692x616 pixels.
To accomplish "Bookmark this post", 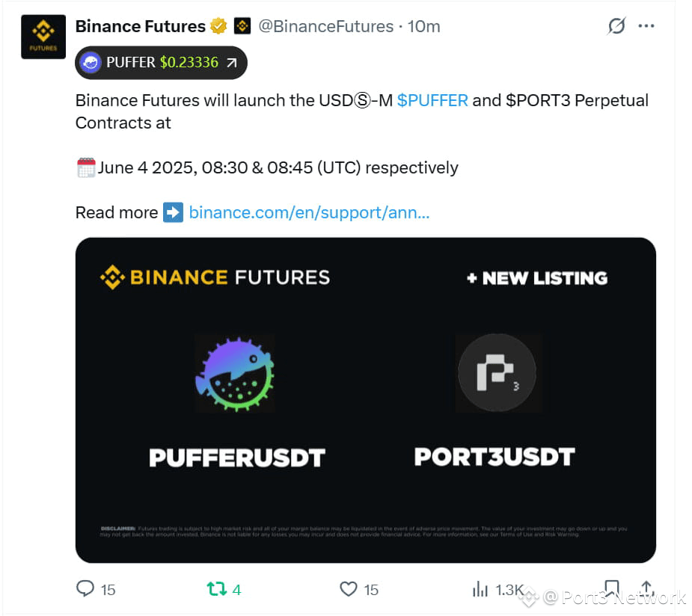I will coord(612,589).
